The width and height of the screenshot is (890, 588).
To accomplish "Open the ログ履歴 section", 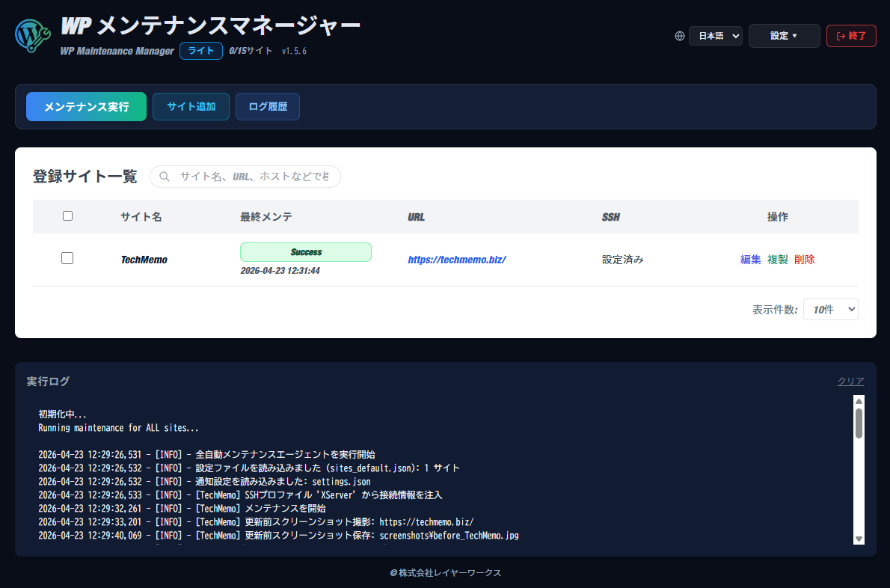I will tap(267, 106).
